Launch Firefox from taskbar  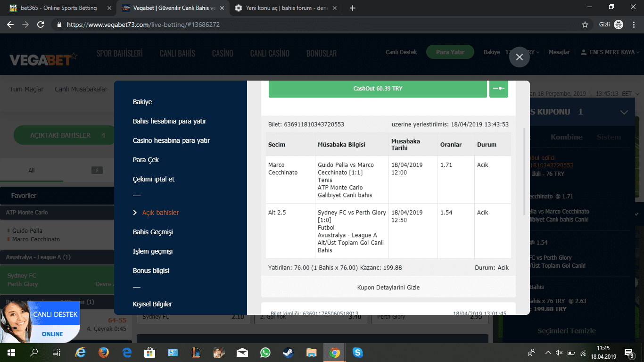pos(104,352)
